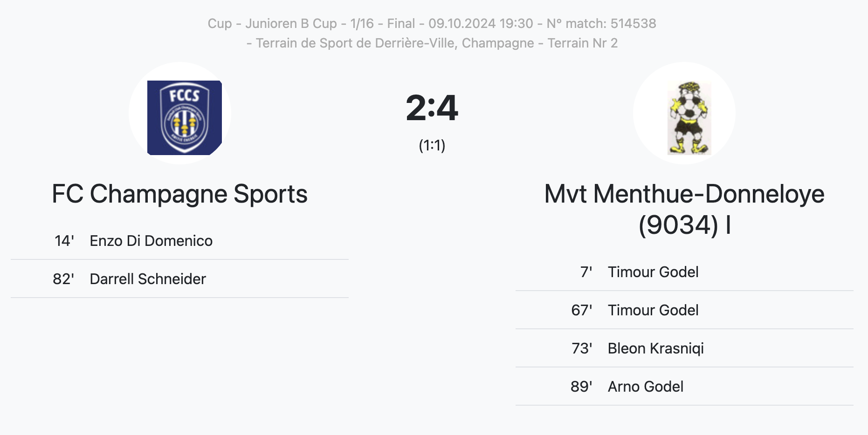Image resolution: width=868 pixels, height=435 pixels.
Task: Click Timour Godel's 67' goal entry
Action: (x=684, y=310)
